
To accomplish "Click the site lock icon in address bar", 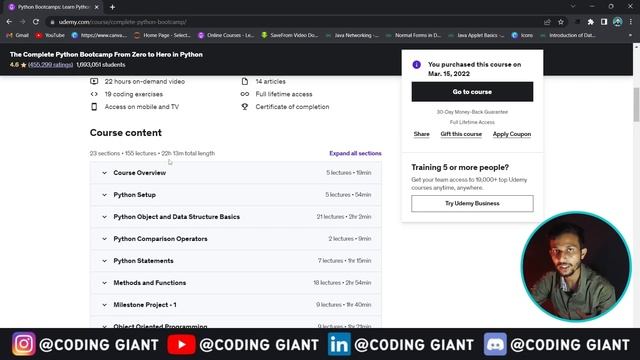I will 52,22.
